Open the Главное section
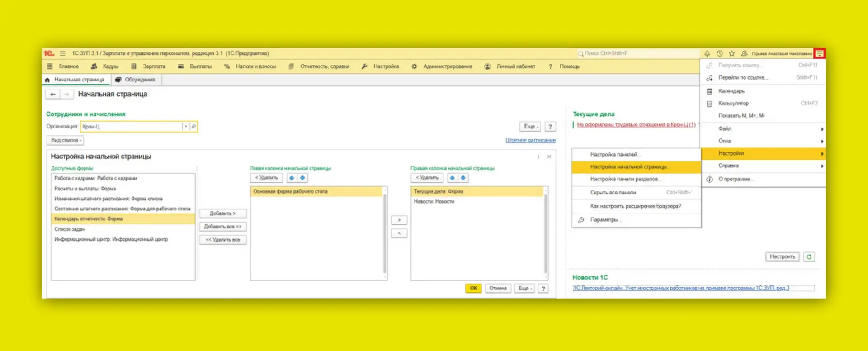Viewport: 868px width, 351px height. (69, 66)
